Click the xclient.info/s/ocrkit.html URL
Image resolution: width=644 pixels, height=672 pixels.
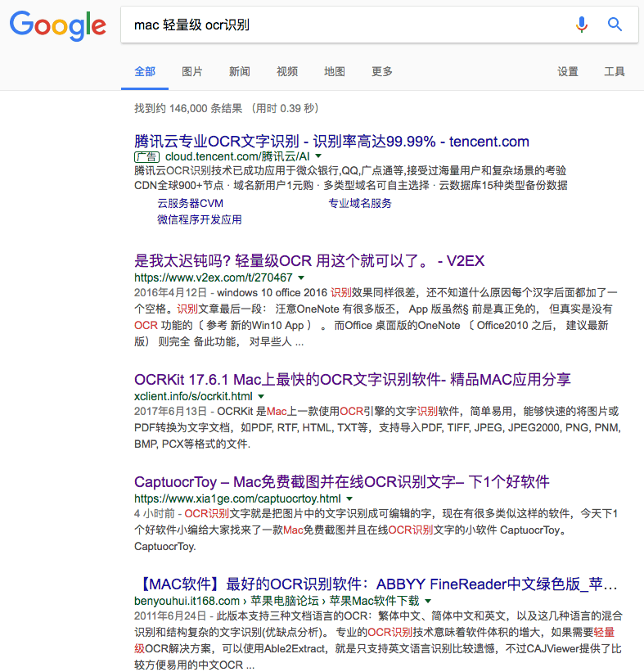click(193, 396)
